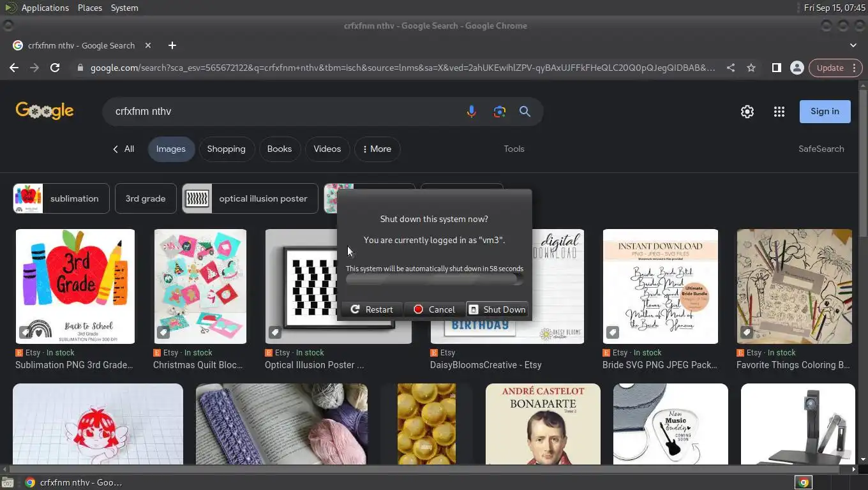Open the System menu
The height and width of the screenshot is (490, 868).
click(124, 8)
